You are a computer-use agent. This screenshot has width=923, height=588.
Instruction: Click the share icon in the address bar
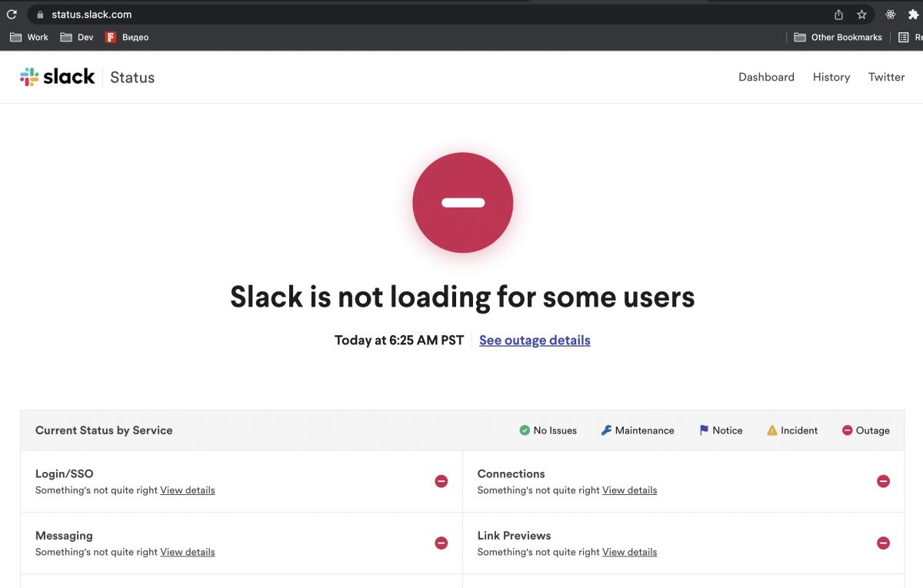tap(838, 14)
